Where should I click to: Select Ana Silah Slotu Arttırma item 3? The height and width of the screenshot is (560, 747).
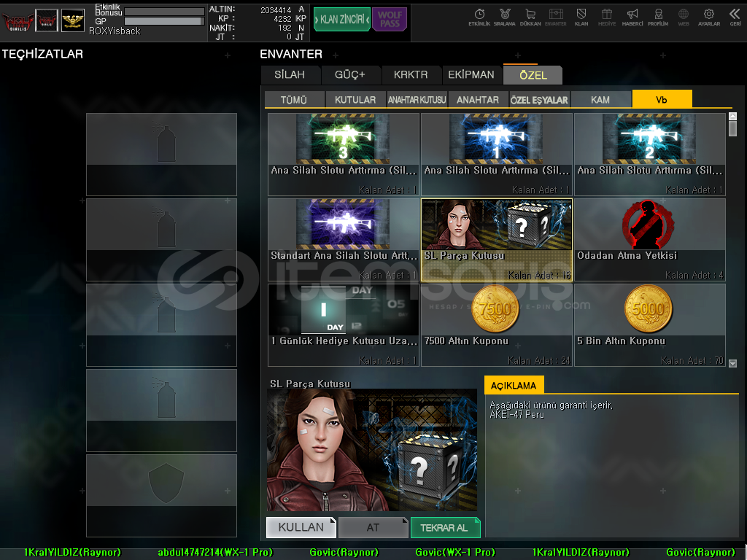tap(344, 155)
